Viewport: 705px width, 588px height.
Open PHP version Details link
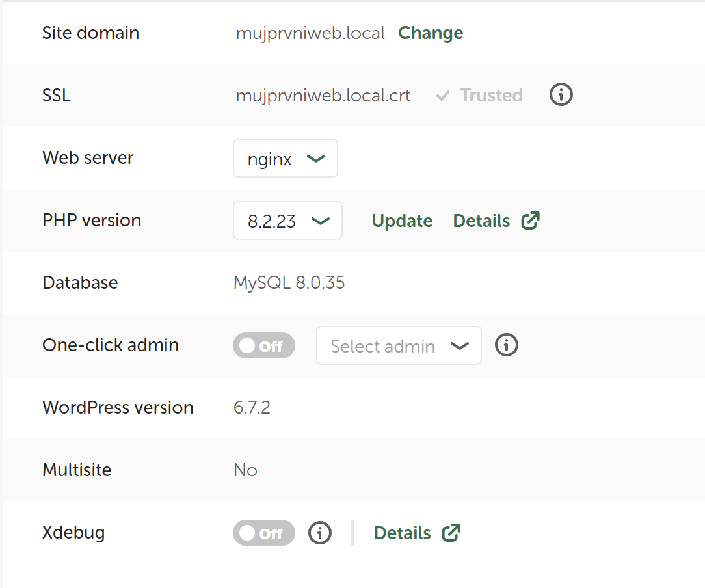tap(481, 221)
